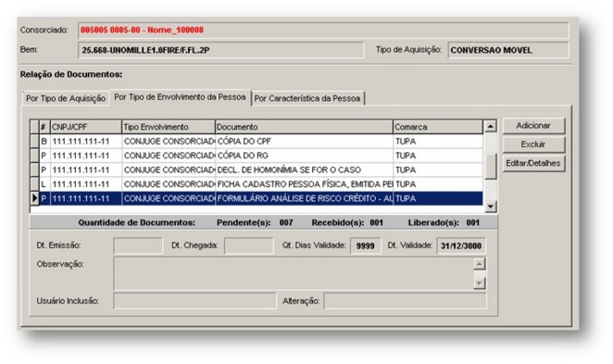This screenshot has width=613, height=364.
Task: Click Liberado(s) count 001
Action: coord(472,222)
